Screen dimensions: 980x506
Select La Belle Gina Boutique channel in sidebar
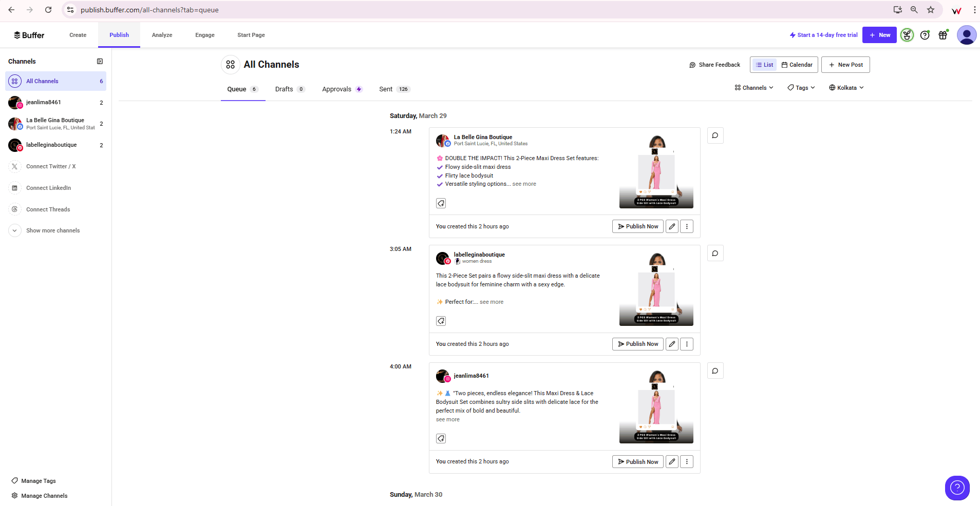pyautogui.click(x=55, y=124)
